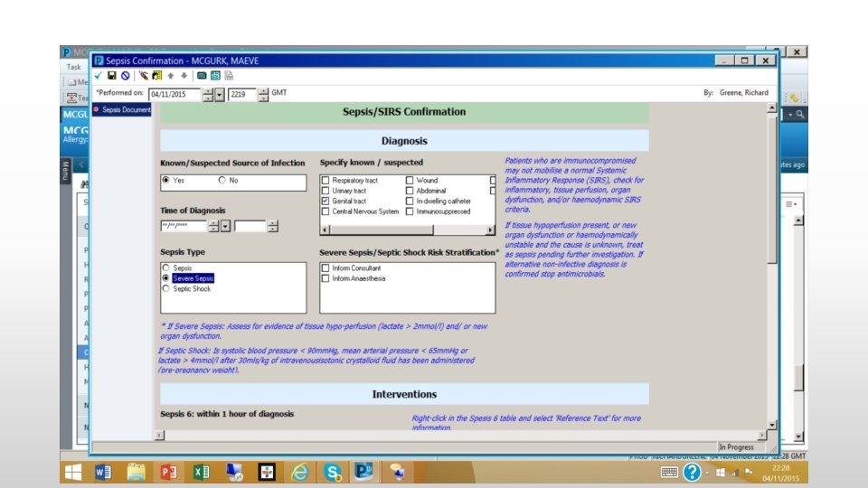Open the Time of Diagnosis date dropdown

(225, 226)
